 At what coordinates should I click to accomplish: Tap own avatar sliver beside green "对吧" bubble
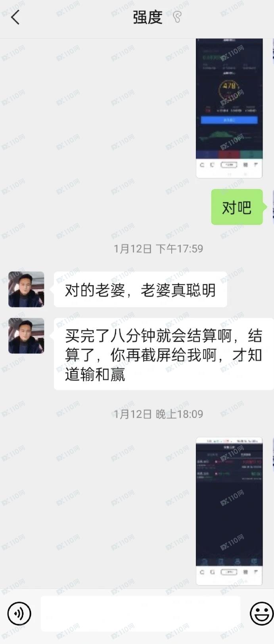coord(273,207)
